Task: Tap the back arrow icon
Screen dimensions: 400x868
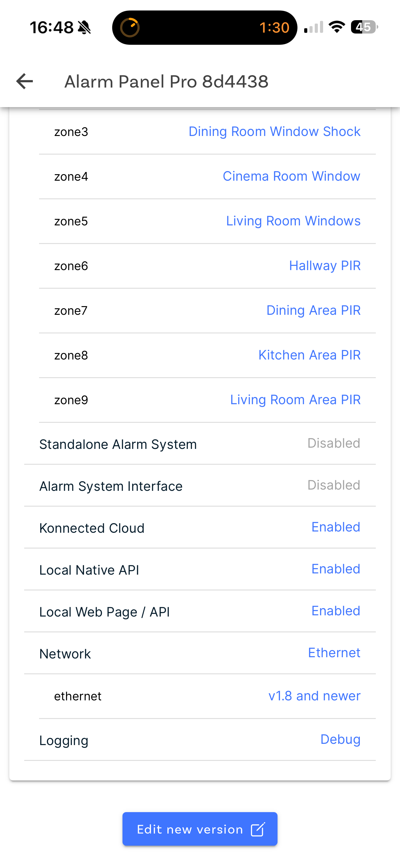Action: [24, 81]
